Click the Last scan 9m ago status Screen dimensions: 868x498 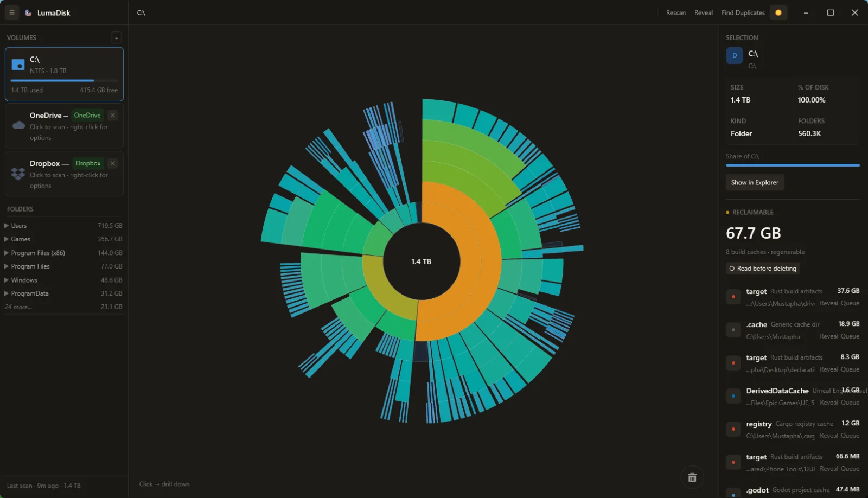44,486
